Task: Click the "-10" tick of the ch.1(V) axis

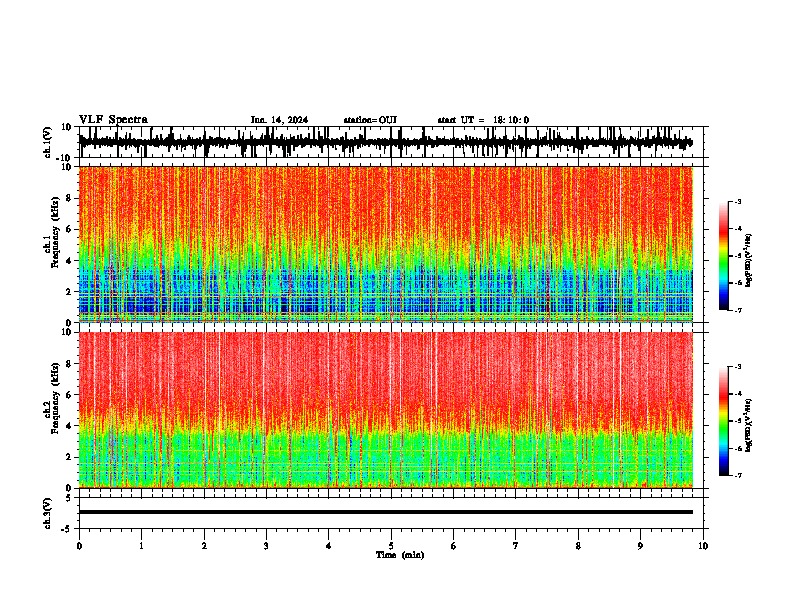Action: point(65,158)
